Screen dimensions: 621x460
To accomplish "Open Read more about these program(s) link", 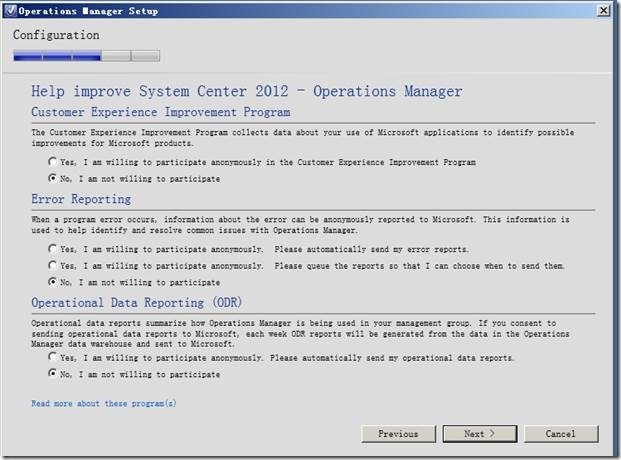I will [x=104, y=403].
